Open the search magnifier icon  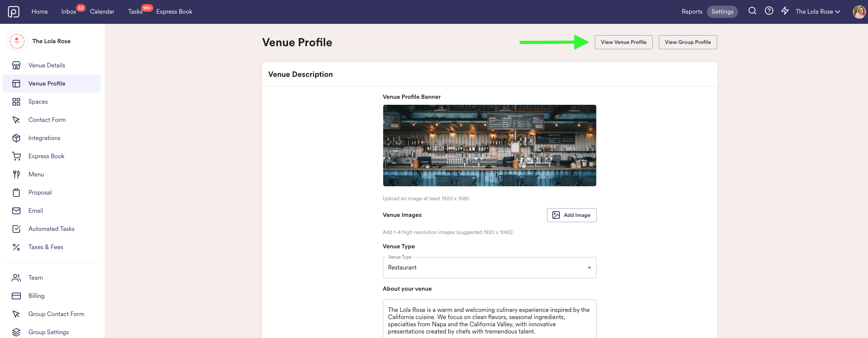click(752, 11)
